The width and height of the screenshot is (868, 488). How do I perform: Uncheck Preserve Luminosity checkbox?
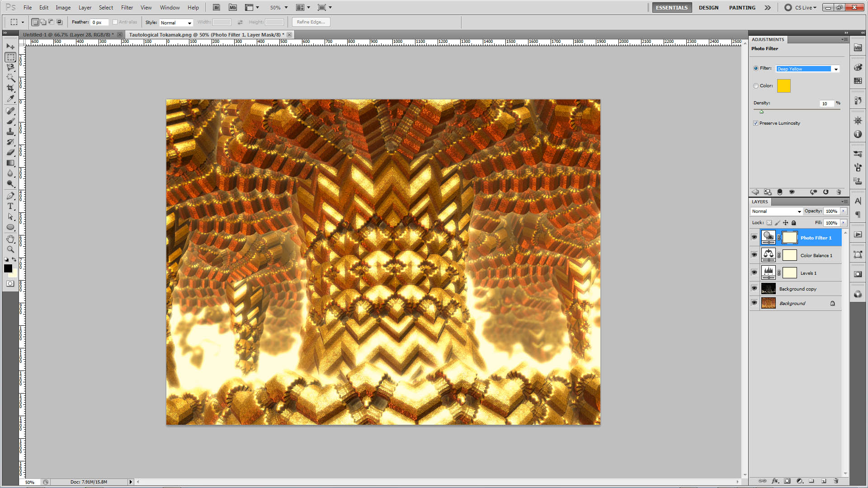point(755,123)
